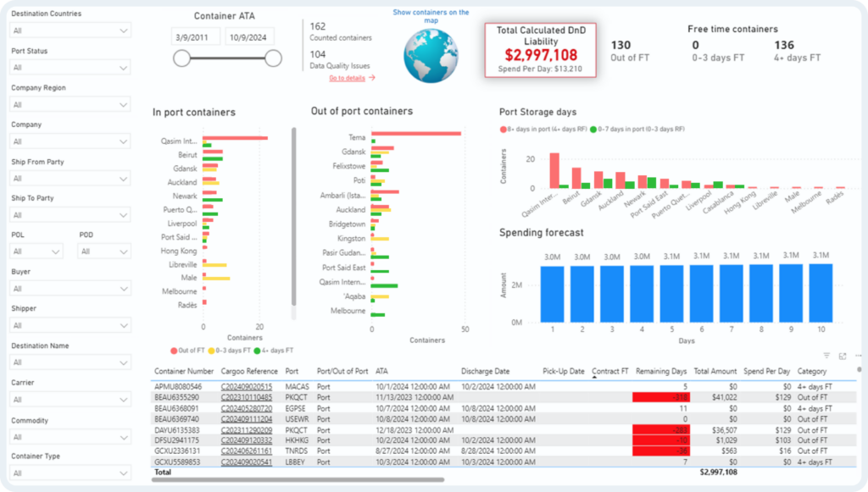The width and height of the screenshot is (868, 492).
Task: Sort by ATA column header
Action: (x=381, y=372)
